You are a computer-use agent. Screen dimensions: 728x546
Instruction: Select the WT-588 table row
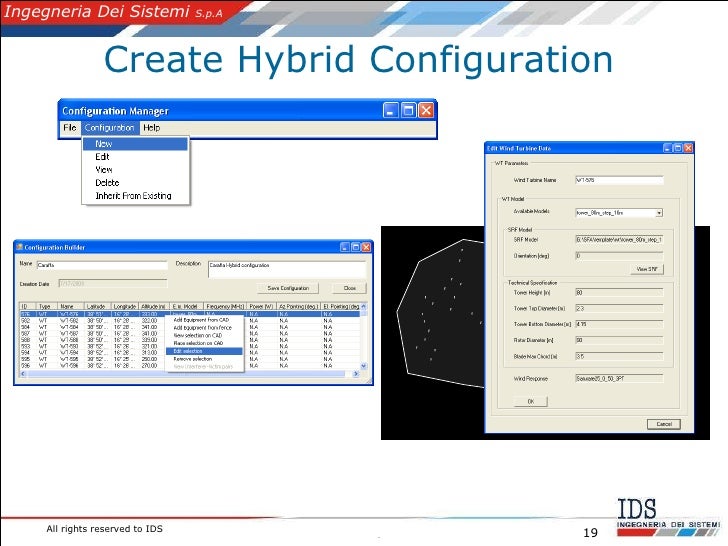189,340
